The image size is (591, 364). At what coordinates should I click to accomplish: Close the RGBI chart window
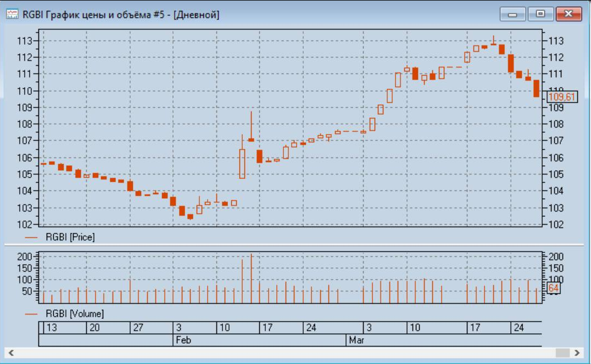click(x=569, y=14)
